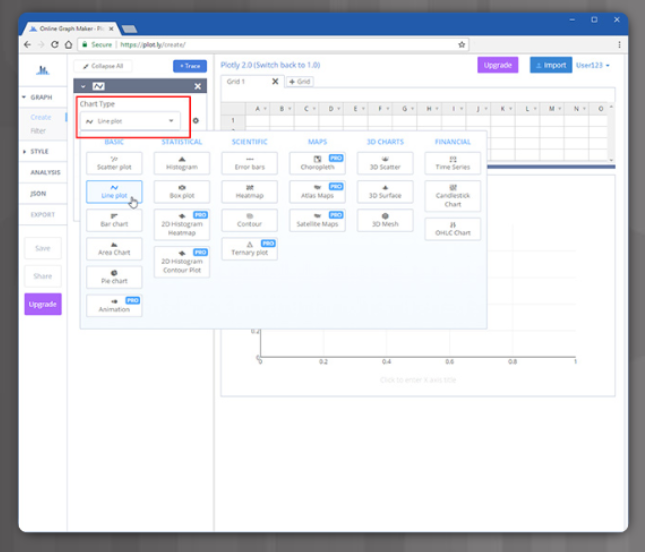This screenshot has height=552, width=645.
Task: Open the browser menu dots
Action: 619,44
